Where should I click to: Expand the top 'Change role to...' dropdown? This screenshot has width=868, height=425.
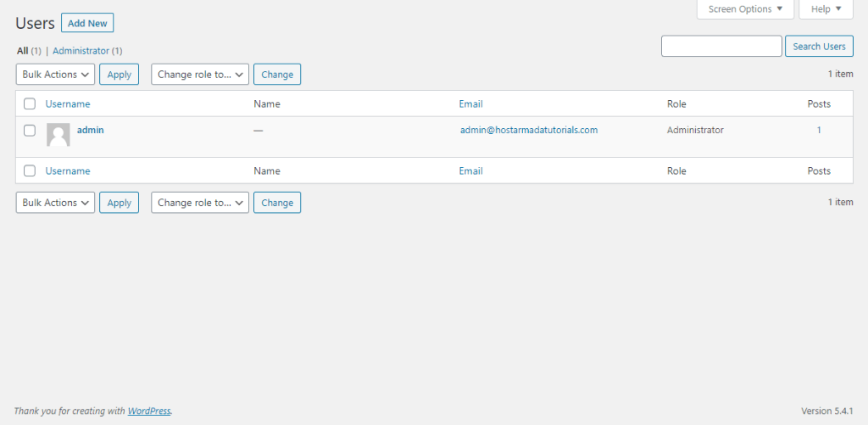click(200, 75)
